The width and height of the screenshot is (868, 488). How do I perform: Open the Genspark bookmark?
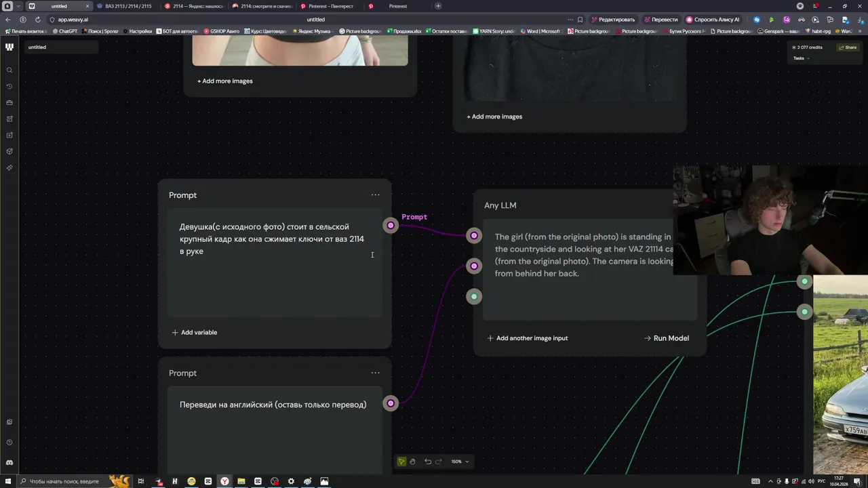(778, 31)
